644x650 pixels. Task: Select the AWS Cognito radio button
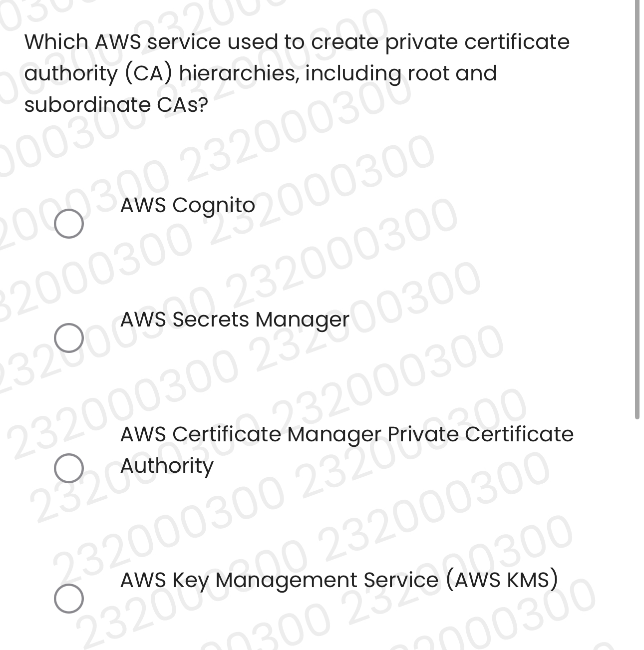[68, 224]
